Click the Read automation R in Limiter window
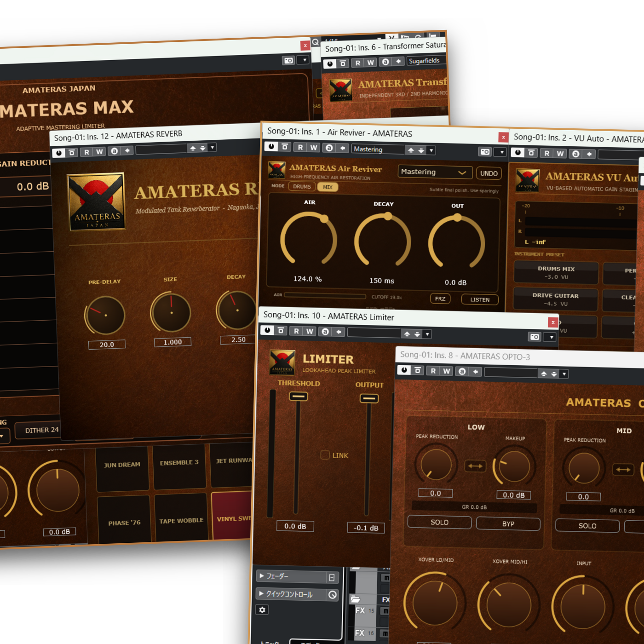The image size is (644, 644). click(297, 331)
